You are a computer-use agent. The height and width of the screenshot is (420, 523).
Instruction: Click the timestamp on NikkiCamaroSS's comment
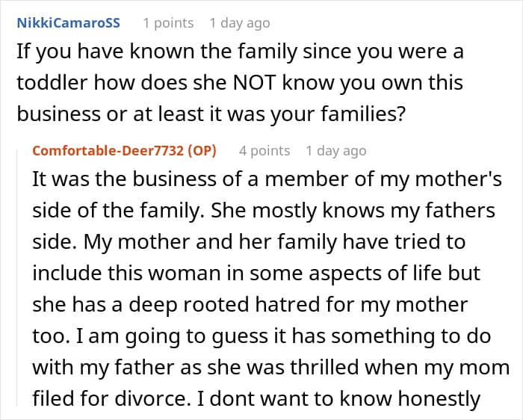pos(239,23)
